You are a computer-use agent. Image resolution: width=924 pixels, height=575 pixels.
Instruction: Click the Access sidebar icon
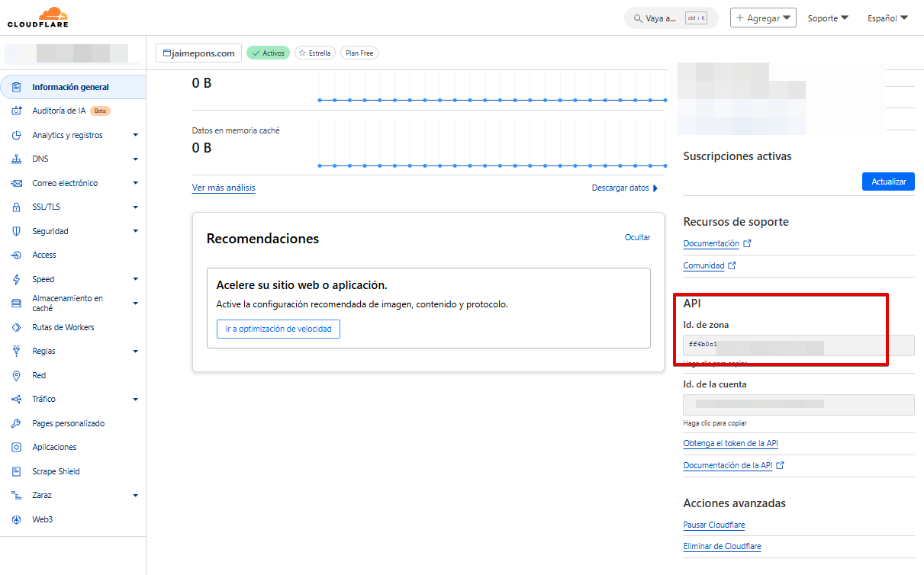pos(17,255)
